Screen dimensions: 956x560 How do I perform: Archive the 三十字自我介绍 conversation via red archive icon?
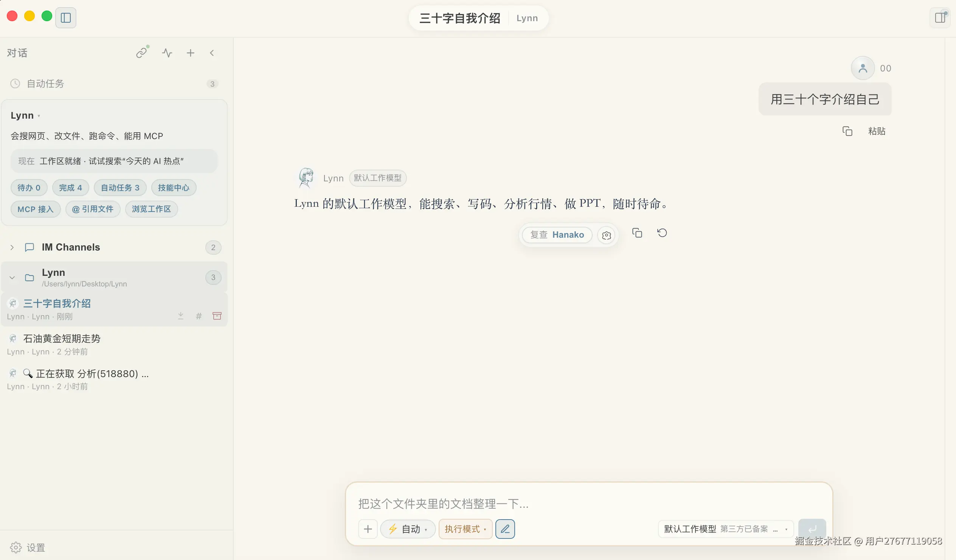pos(217,316)
